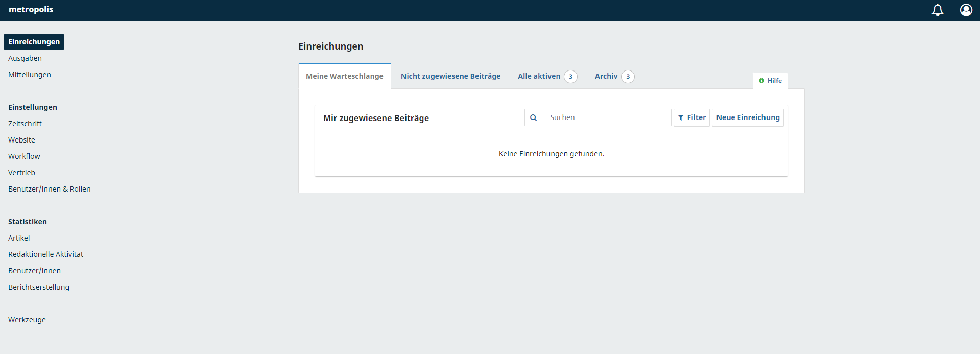The width and height of the screenshot is (980, 354).
Task: Open the user profile icon
Action: (966, 10)
